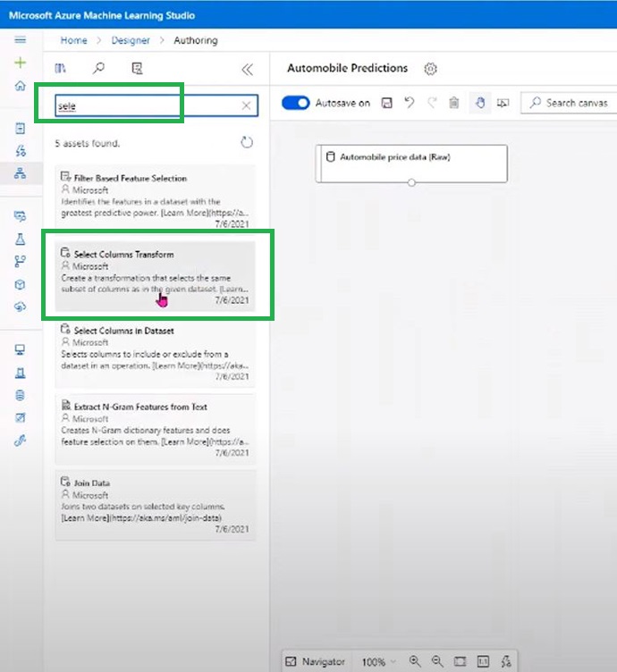Click Automobile price data (Raw) node

click(x=411, y=164)
